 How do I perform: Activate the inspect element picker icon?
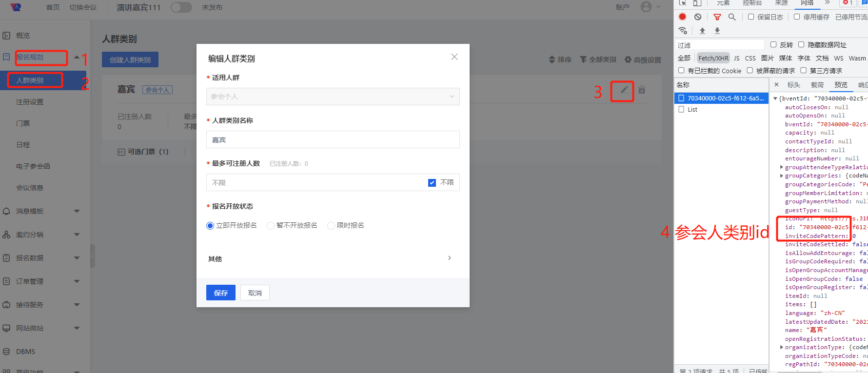[x=683, y=3]
